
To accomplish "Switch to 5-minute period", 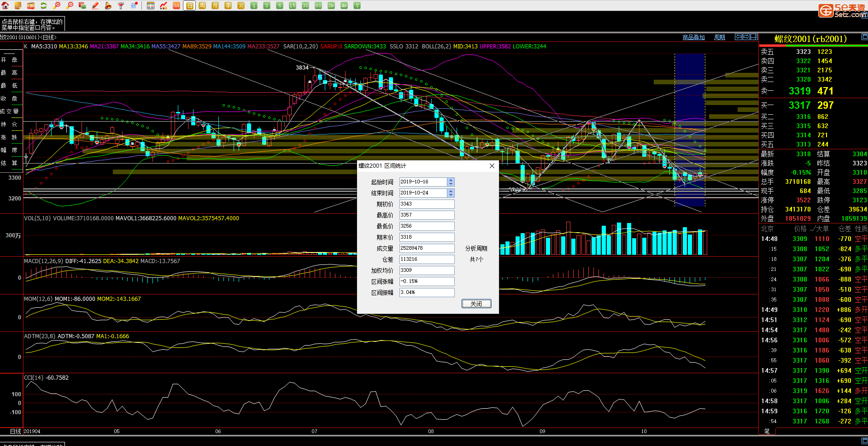I will (x=280, y=6).
